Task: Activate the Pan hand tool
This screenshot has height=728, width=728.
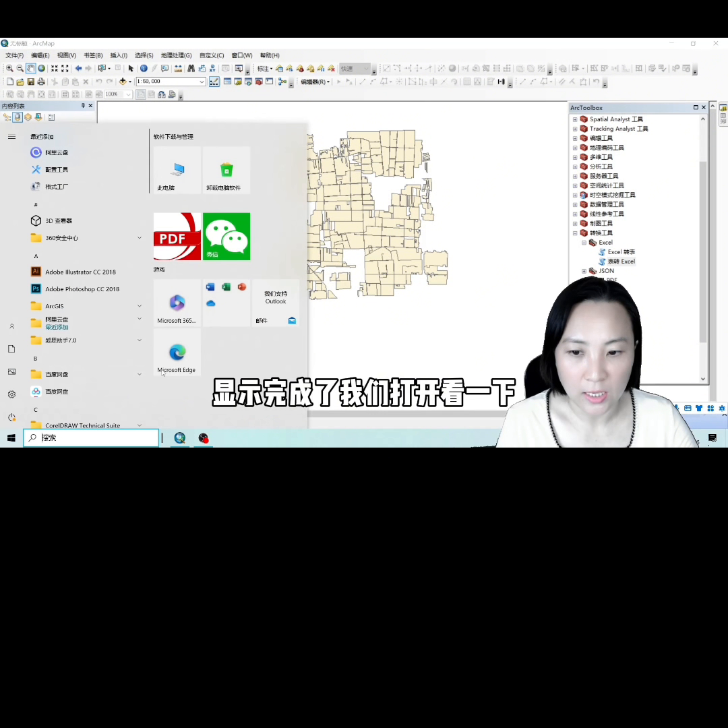Action: pos(30,68)
